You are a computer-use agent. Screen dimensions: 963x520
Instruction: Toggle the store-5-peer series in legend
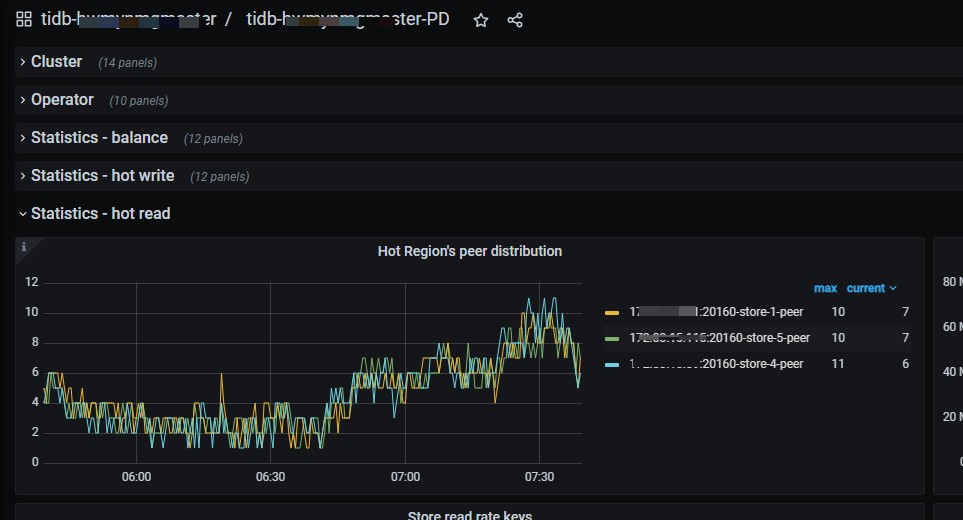pyautogui.click(x=719, y=338)
